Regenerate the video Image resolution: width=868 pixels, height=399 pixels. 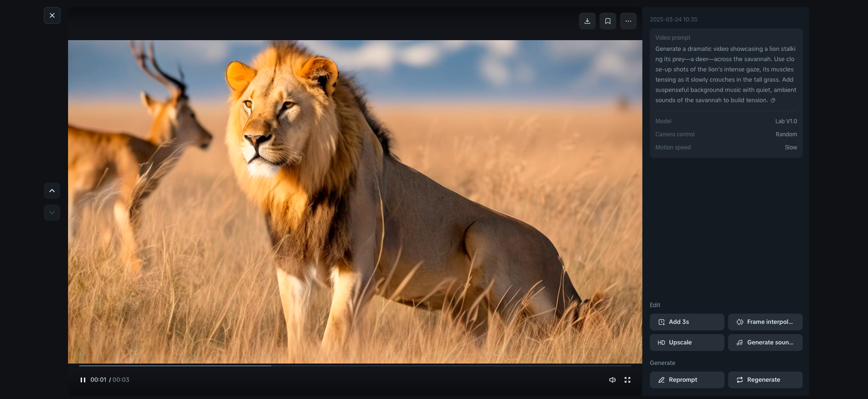click(x=765, y=380)
